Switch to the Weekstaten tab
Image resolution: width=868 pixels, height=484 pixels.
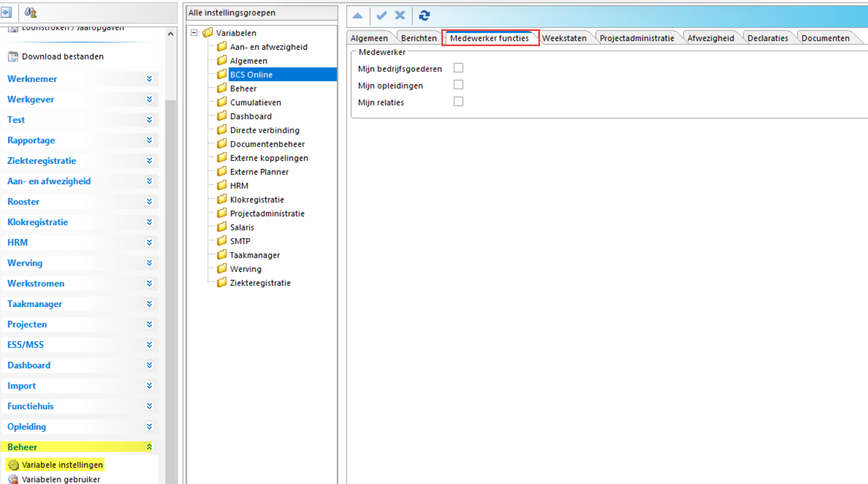coord(565,38)
